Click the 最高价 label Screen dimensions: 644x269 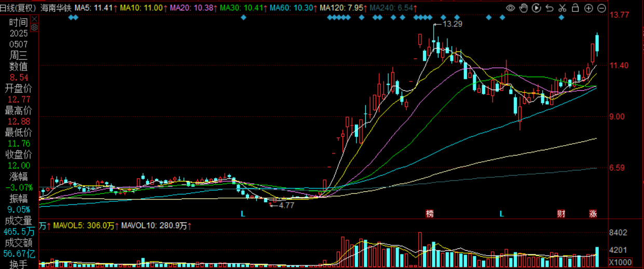coord(18,110)
